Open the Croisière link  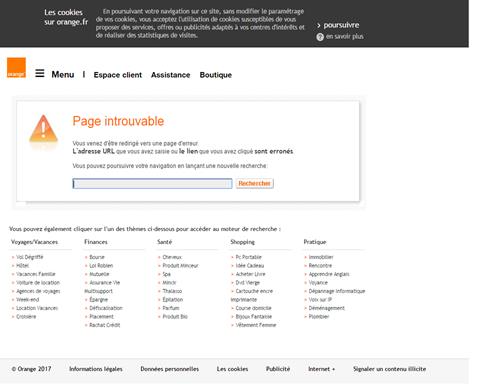pyautogui.click(x=26, y=317)
